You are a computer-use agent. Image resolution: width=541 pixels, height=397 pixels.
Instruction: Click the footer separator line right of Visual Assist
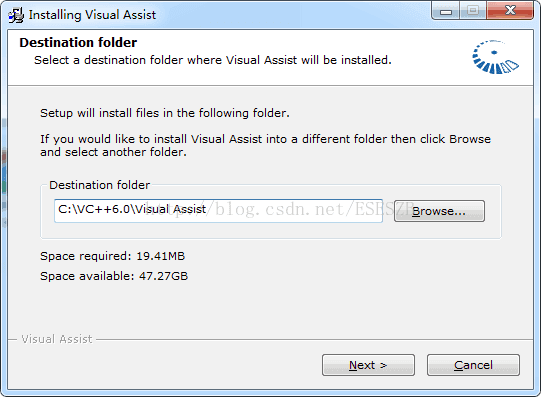tap(314, 339)
